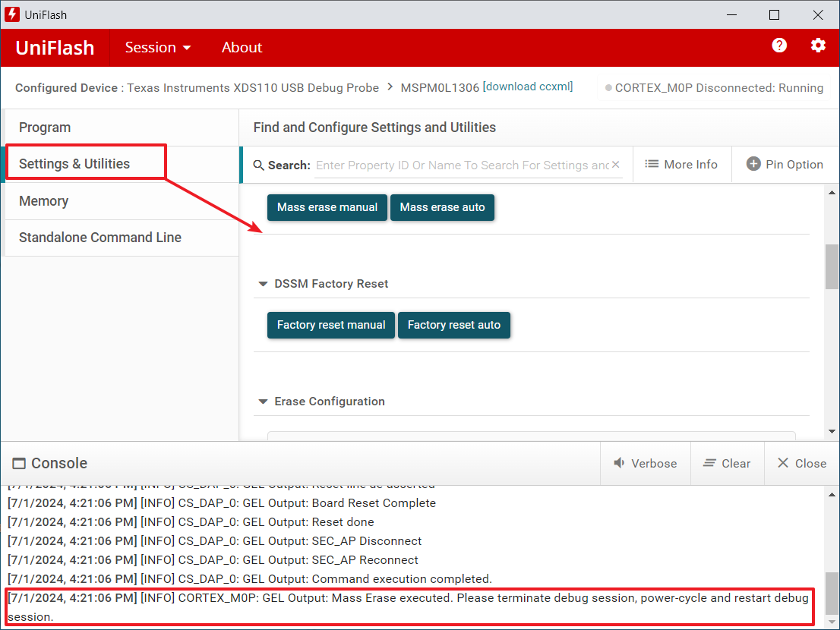This screenshot has width=840, height=630.
Task: Toggle Verbose console output
Action: [x=645, y=463]
